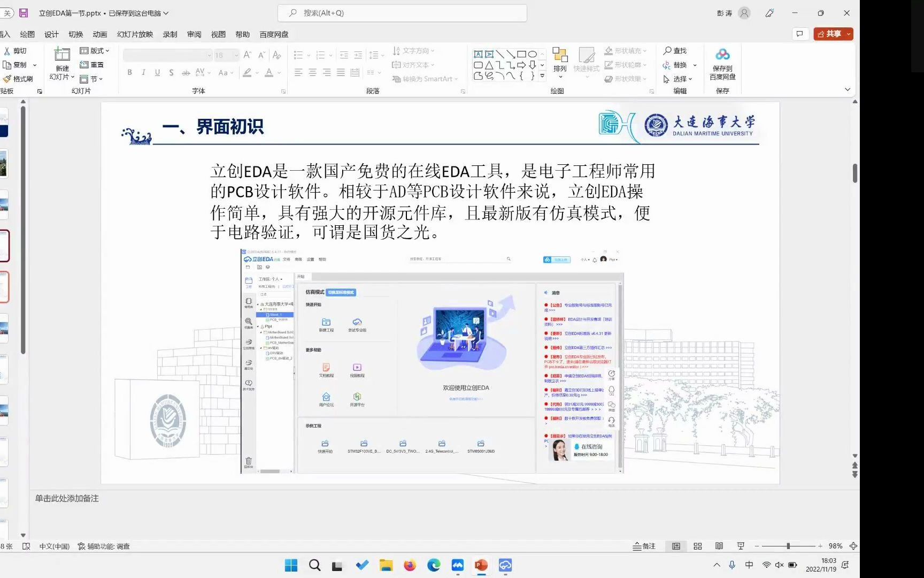Open the 审阅 ribbon tab
This screenshot has width=924, height=578.
pyautogui.click(x=194, y=34)
